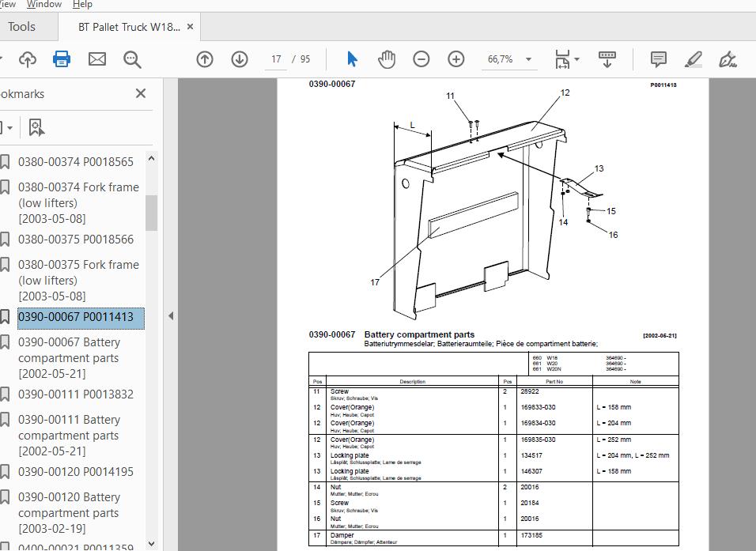Zoom out with the minus button
This screenshot has width=756, height=551.
pyautogui.click(x=421, y=59)
